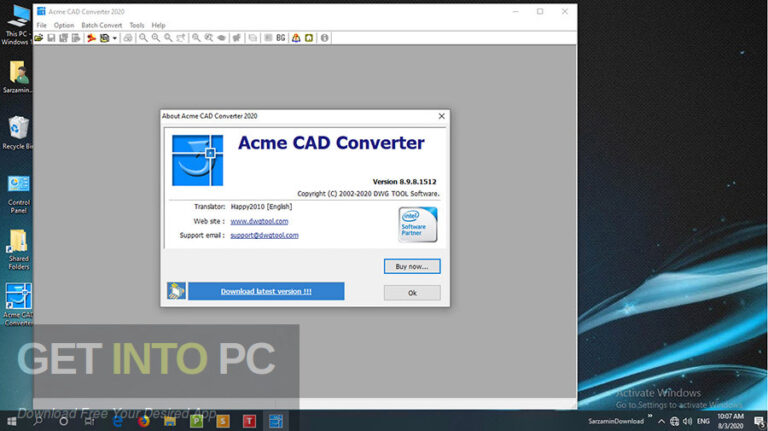Click the convert toolbar icon left of the dropdown arrow
Viewport: 768px width, 431px height.
[104, 38]
